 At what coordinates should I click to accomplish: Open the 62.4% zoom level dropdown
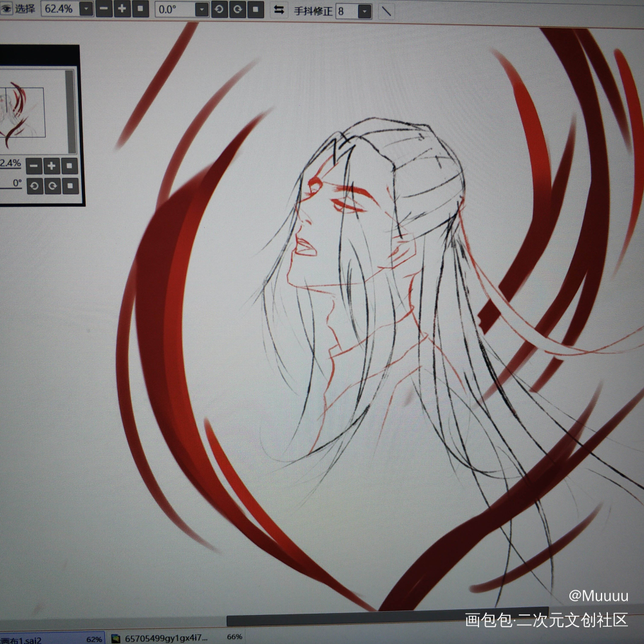86,9
